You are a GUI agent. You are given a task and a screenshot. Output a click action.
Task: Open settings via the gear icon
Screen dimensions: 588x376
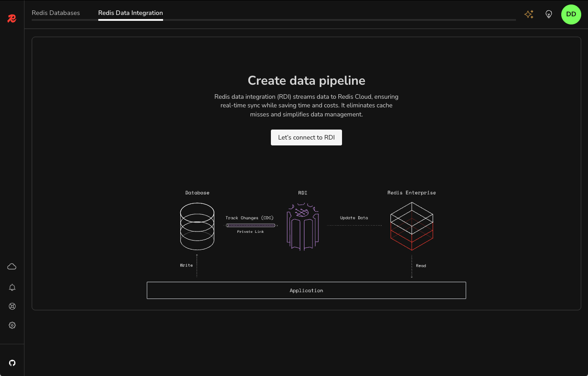click(x=12, y=325)
